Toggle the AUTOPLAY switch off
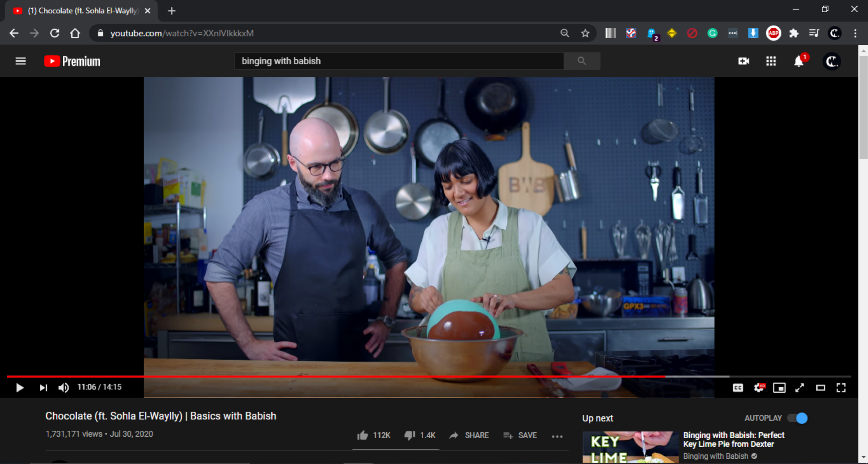Image resolution: width=868 pixels, height=464 pixels. coord(798,418)
